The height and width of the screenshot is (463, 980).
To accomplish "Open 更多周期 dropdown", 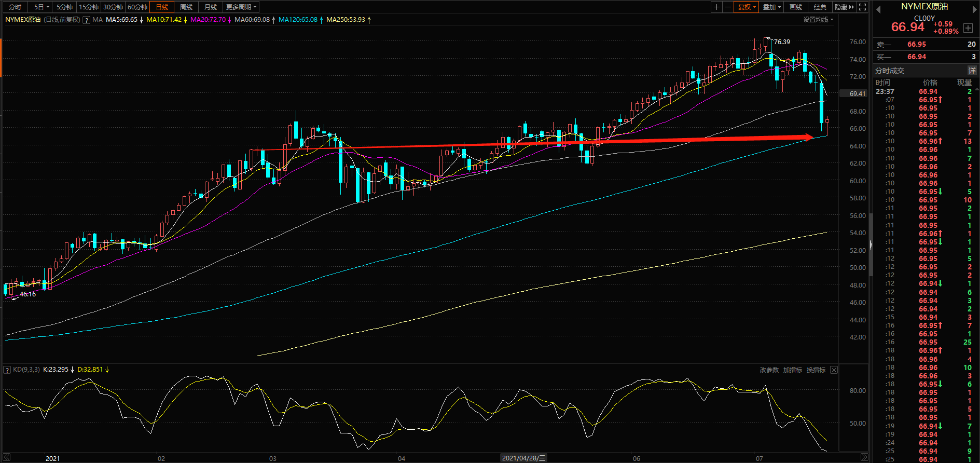I will coord(241,7).
